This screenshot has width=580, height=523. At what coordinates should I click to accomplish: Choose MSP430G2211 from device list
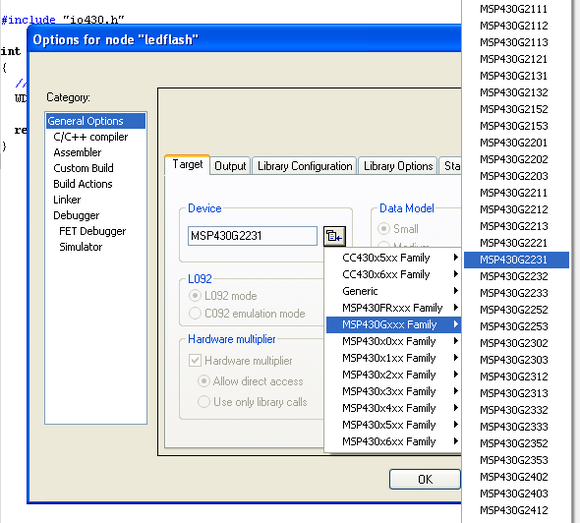[x=516, y=193]
